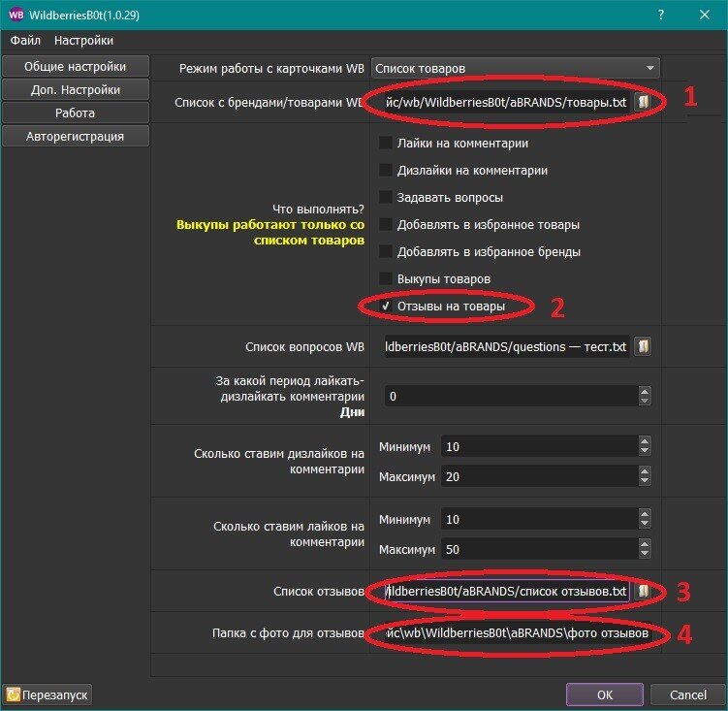728x711 pixels.
Task: Increase minimum dislikes value
Action: click(x=645, y=441)
